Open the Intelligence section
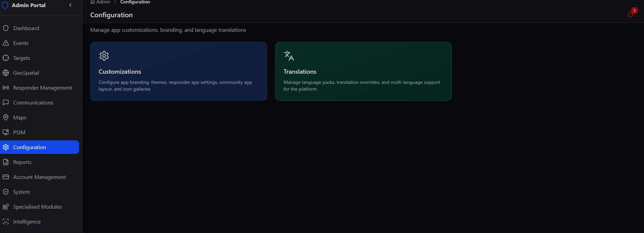 click(x=40, y=222)
